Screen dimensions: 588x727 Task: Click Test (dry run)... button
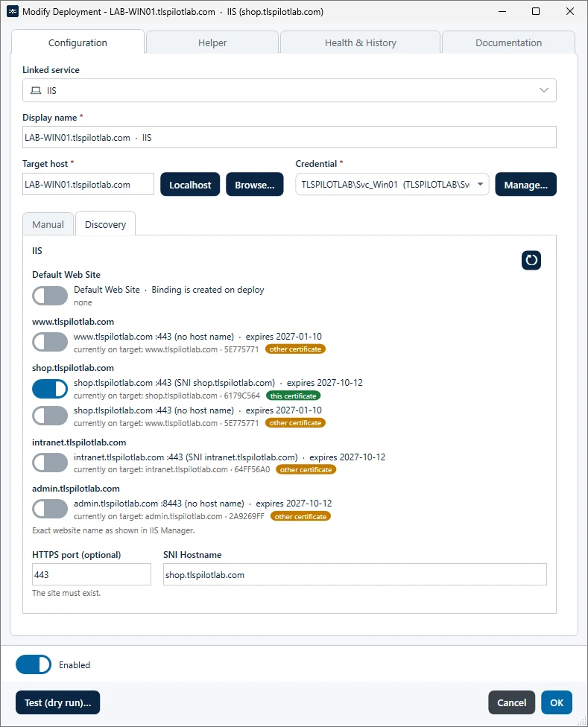58,702
